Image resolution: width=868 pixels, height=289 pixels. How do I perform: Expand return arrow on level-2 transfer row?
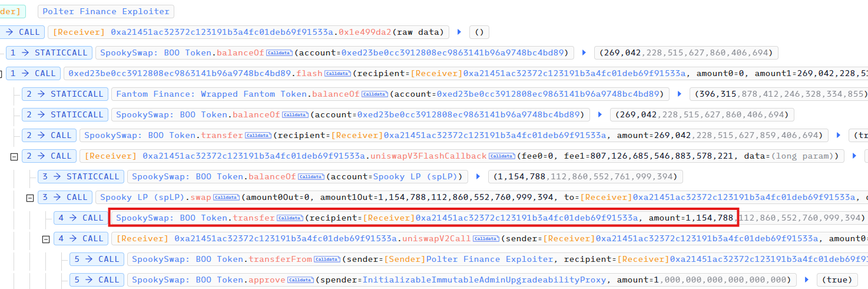(x=839, y=135)
